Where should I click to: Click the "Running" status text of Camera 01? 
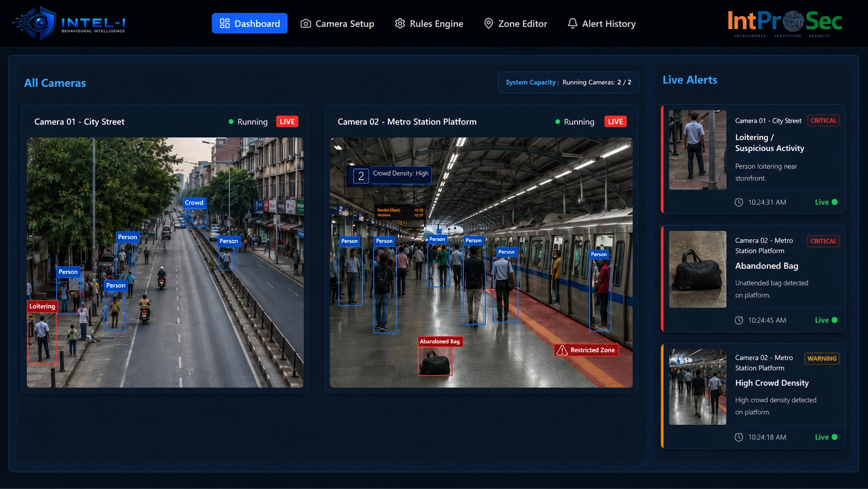click(252, 122)
